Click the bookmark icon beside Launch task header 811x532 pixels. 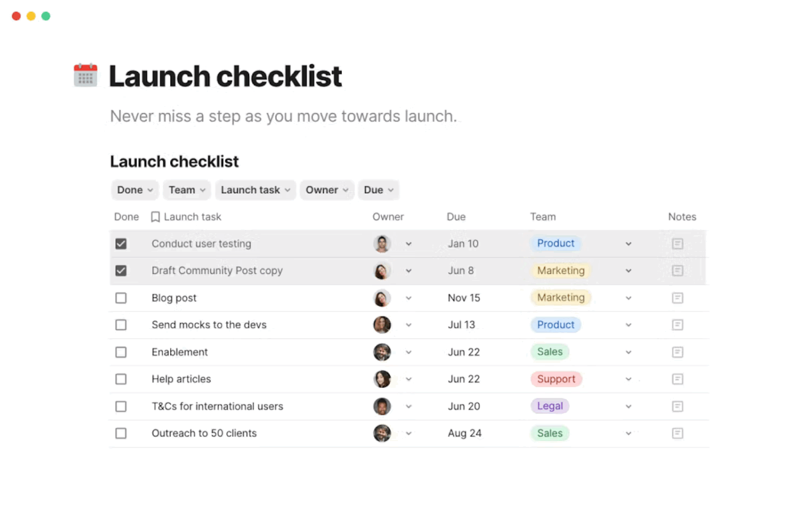click(x=155, y=217)
